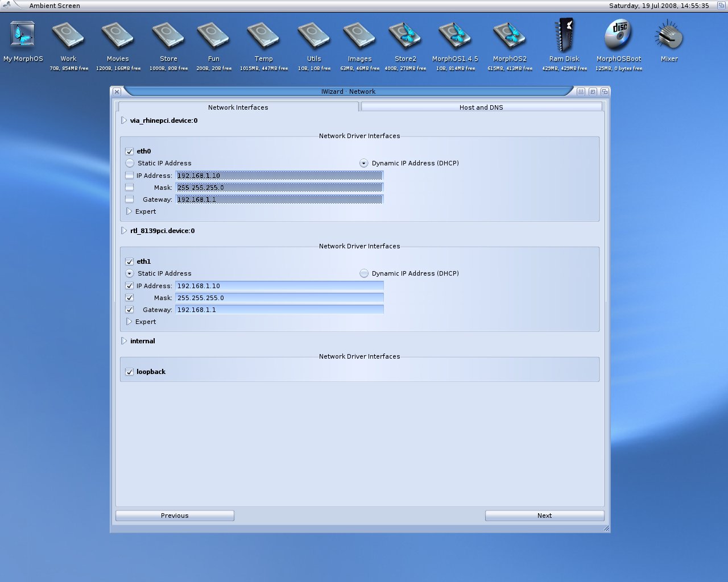Open the Store2 drive icon
Screen dimensions: 728x582
point(405,36)
